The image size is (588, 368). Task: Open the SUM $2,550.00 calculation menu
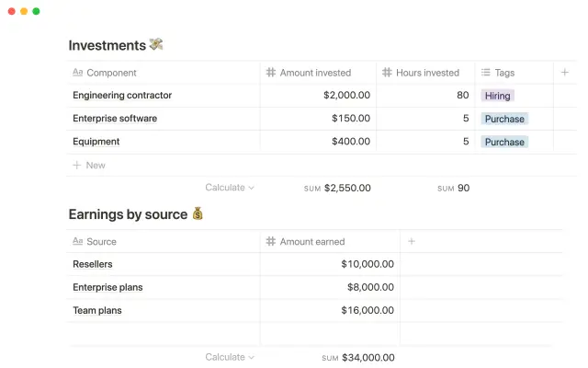[x=337, y=188]
